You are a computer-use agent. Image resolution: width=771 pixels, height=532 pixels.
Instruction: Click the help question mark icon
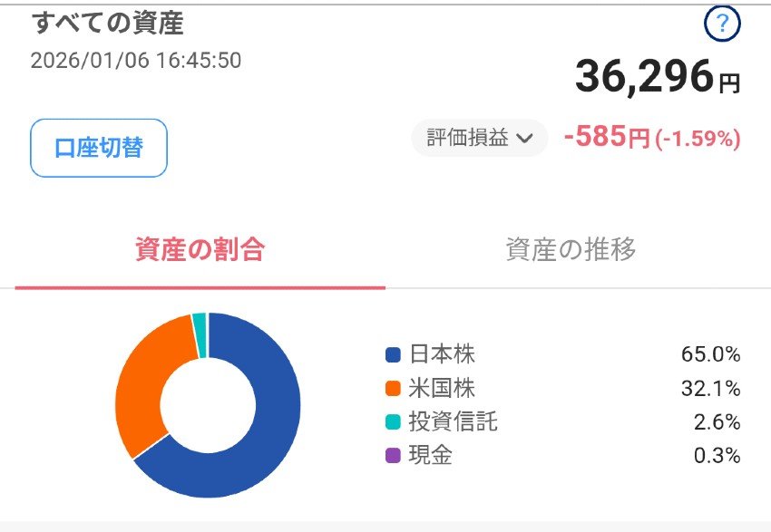pos(722,25)
